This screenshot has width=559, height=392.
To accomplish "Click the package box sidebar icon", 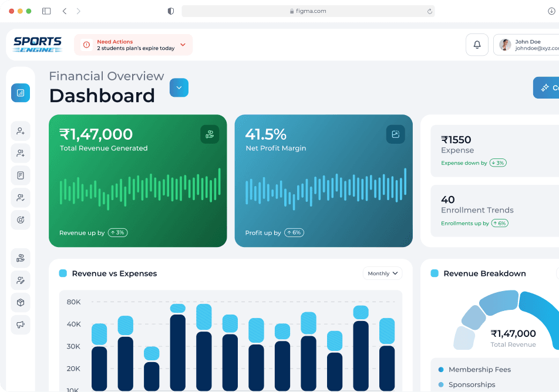I will pyautogui.click(x=21, y=303).
